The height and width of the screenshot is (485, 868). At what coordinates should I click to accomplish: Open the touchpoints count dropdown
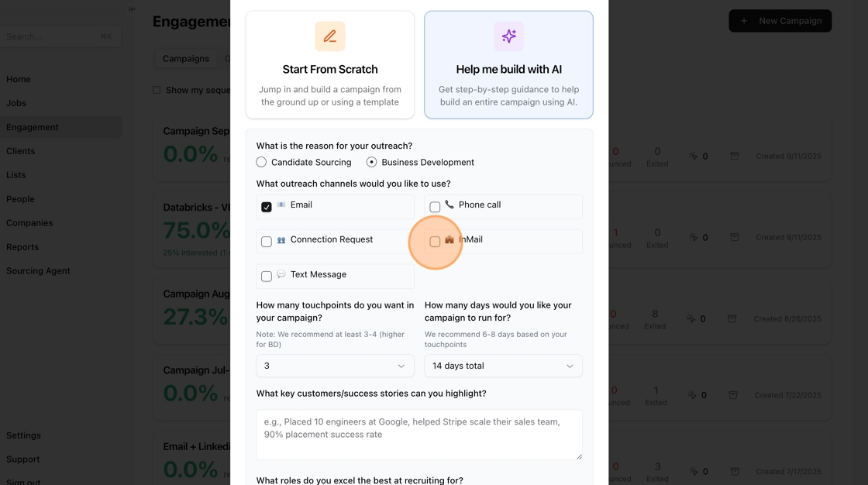point(335,366)
